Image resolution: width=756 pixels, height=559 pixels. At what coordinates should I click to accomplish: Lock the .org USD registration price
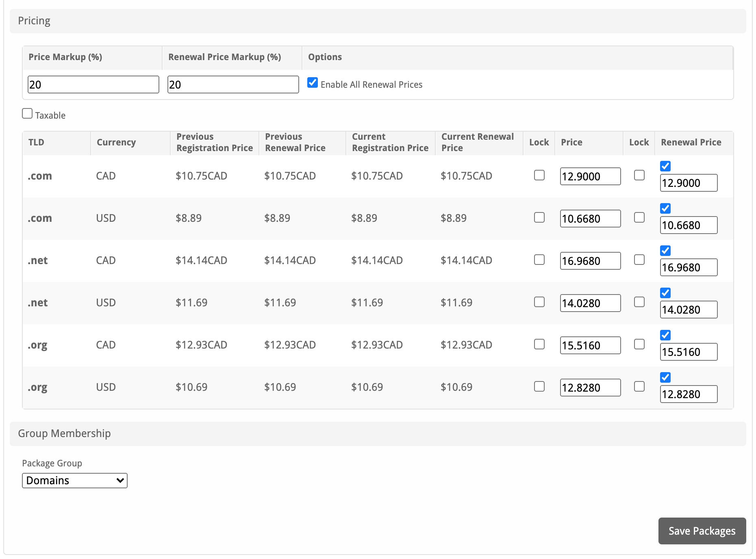pyautogui.click(x=539, y=386)
